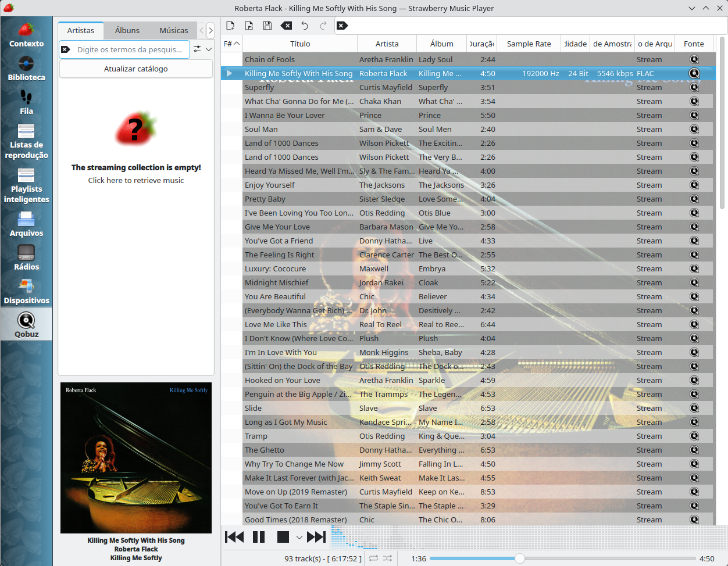Sort by the Sample Rate column
Viewport: 728px width, 566px height.
tap(529, 44)
